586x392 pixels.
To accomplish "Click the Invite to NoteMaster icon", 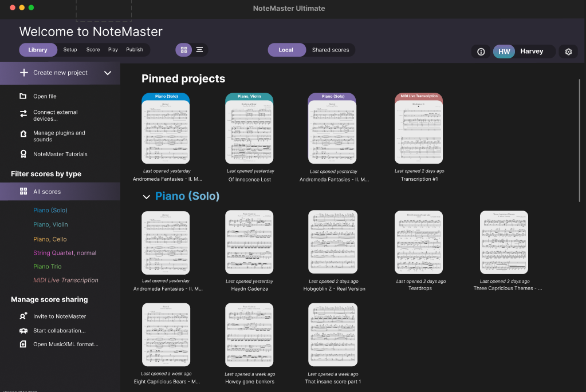I will 23,316.
